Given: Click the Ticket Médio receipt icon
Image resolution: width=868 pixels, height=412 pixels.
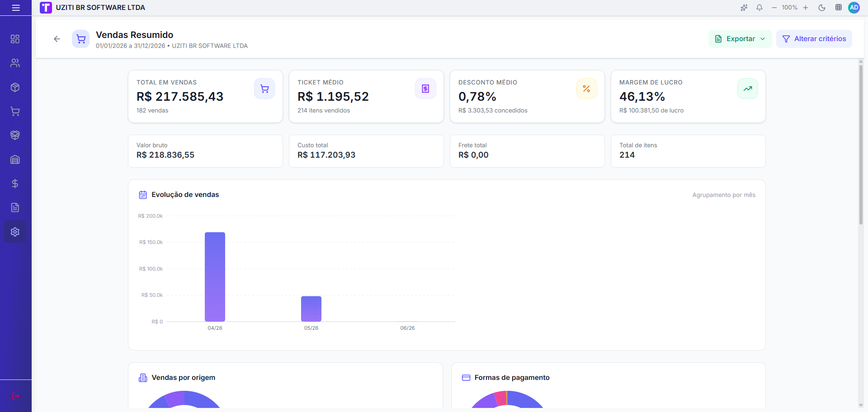Looking at the screenshot, I should [x=425, y=89].
